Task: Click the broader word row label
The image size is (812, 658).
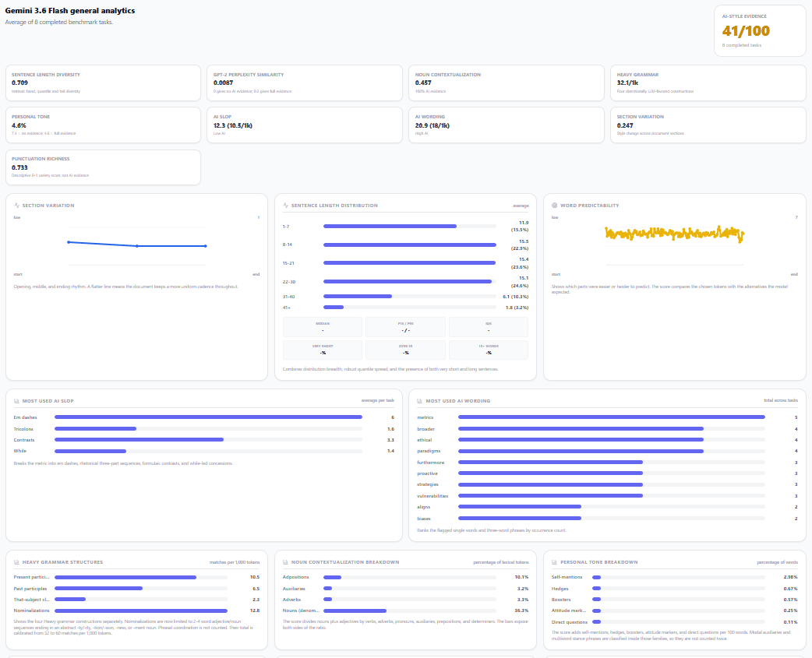Action: tap(425, 429)
